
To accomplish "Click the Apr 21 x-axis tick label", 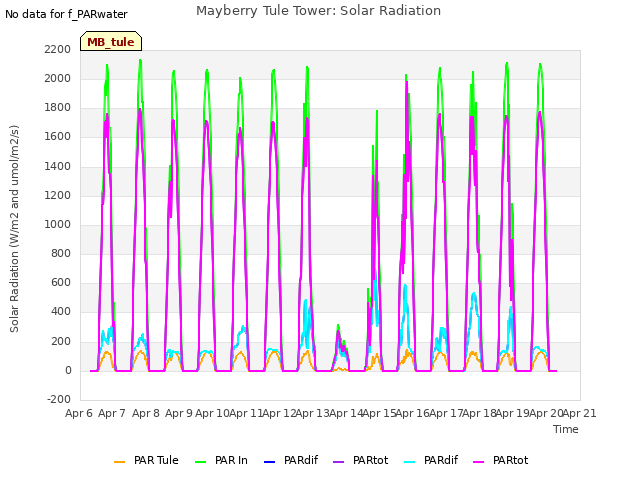I will tap(579, 413).
